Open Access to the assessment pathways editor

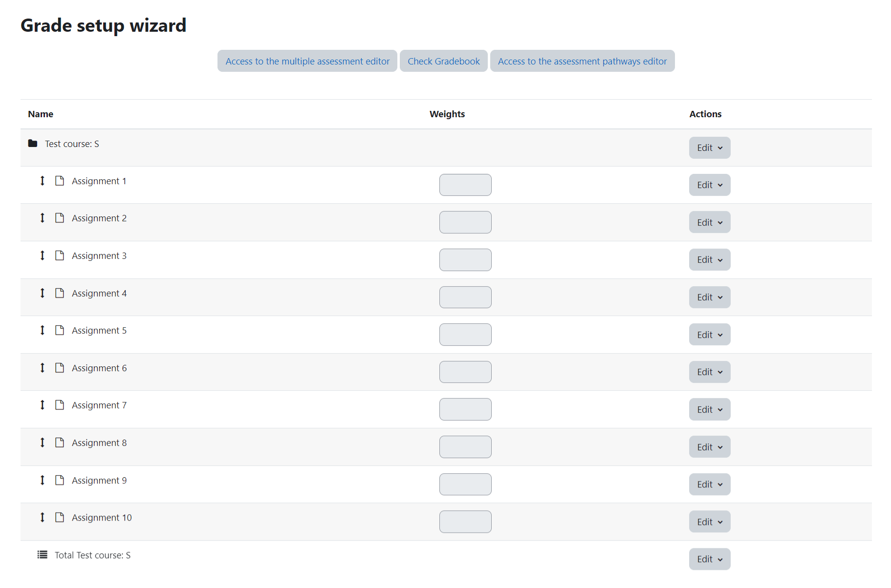(583, 61)
